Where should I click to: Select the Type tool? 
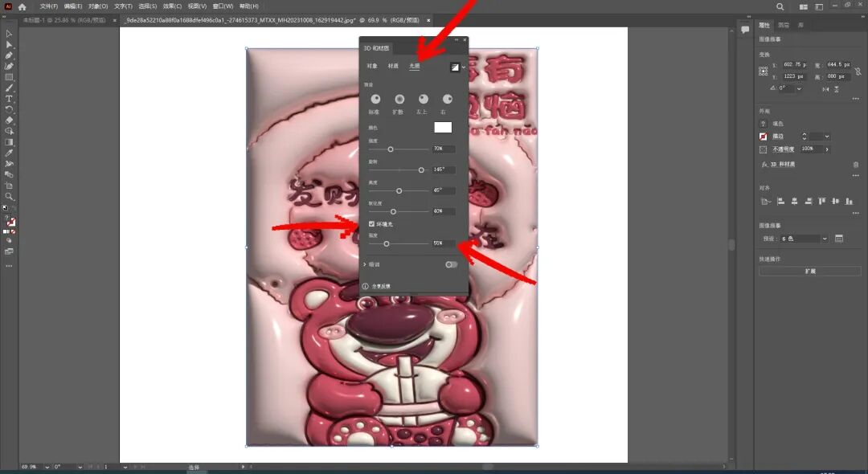tap(9, 99)
